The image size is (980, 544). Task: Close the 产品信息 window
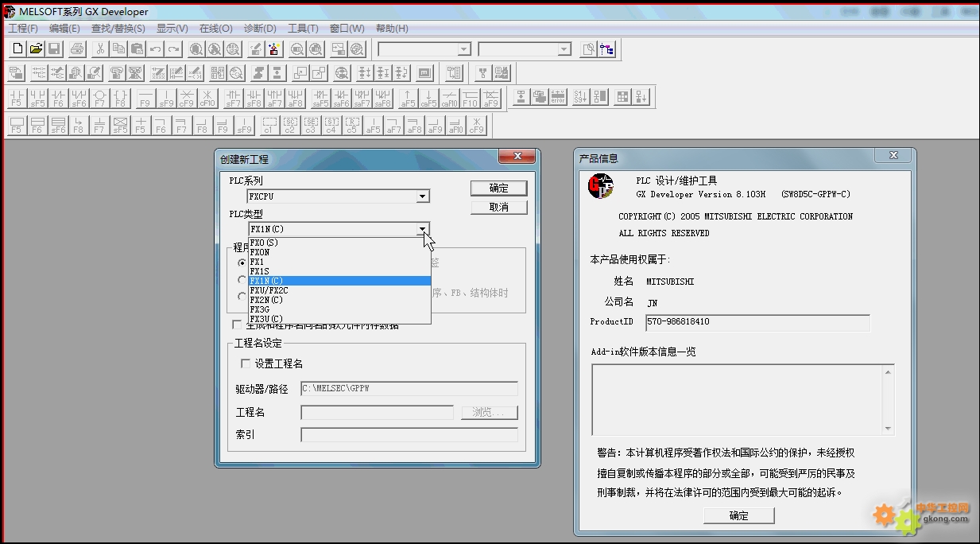click(x=893, y=156)
